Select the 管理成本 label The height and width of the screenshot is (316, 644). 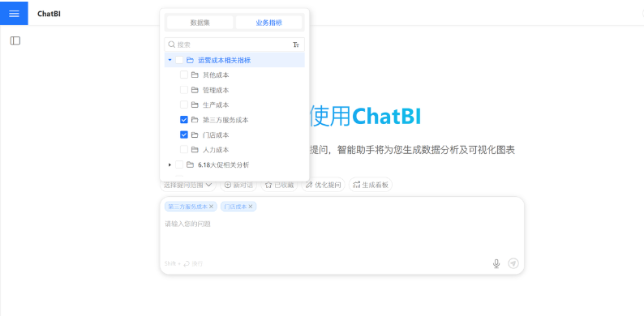(216, 90)
